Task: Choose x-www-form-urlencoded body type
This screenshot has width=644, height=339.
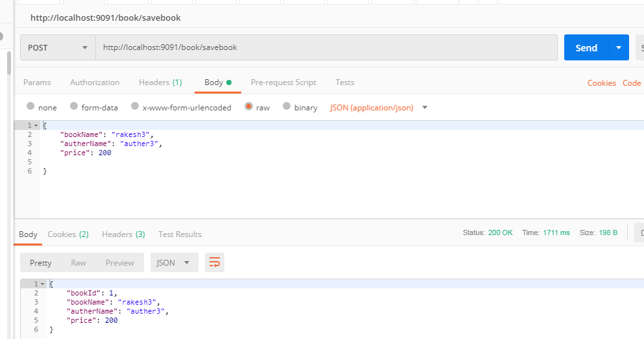Action: [x=135, y=107]
